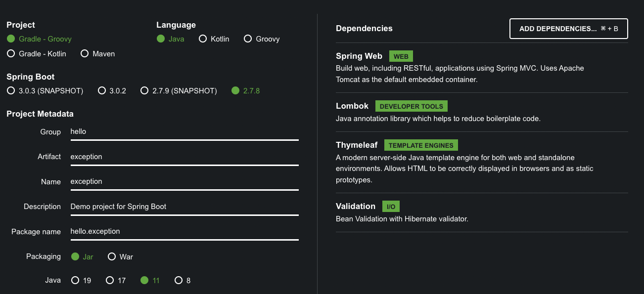Image resolution: width=644 pixels, height=294 pixels.
Task: Click the Project section heading
Action: click(21, 25)
